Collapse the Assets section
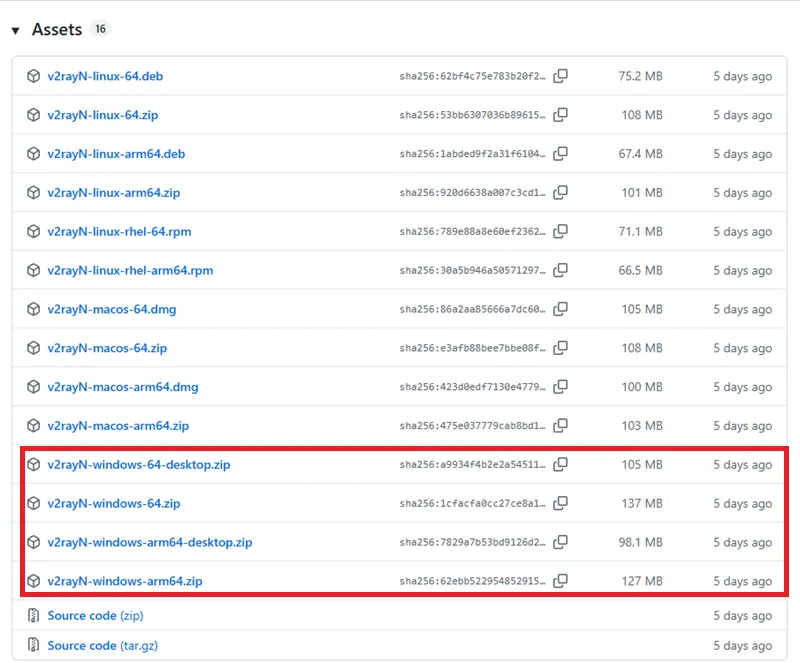800x663 pixels. click(15, 29)
